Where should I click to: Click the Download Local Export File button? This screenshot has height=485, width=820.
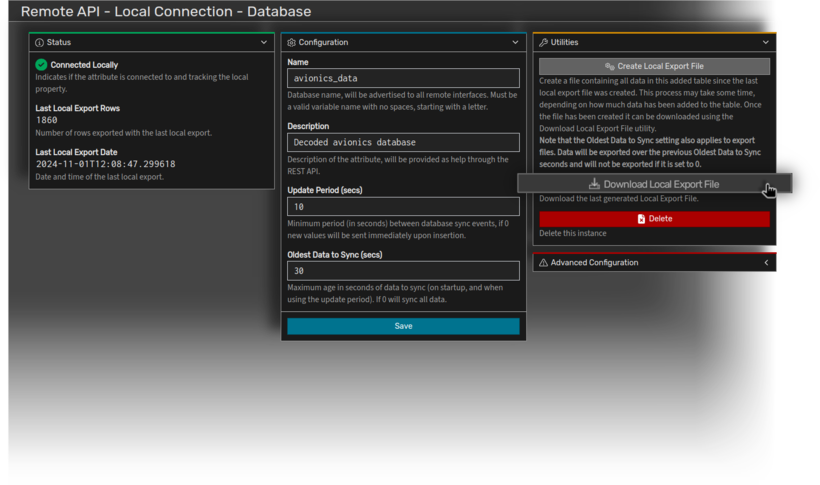point(654,184)
